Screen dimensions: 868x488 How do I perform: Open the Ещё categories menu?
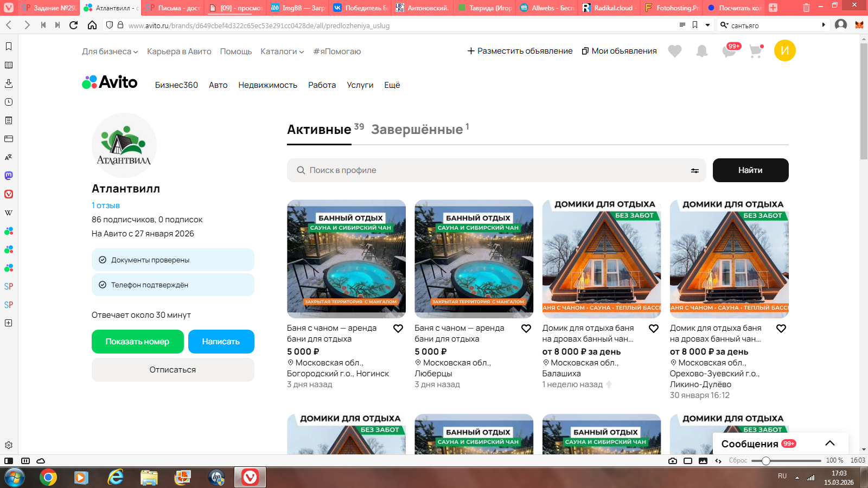tap(392, 85)
